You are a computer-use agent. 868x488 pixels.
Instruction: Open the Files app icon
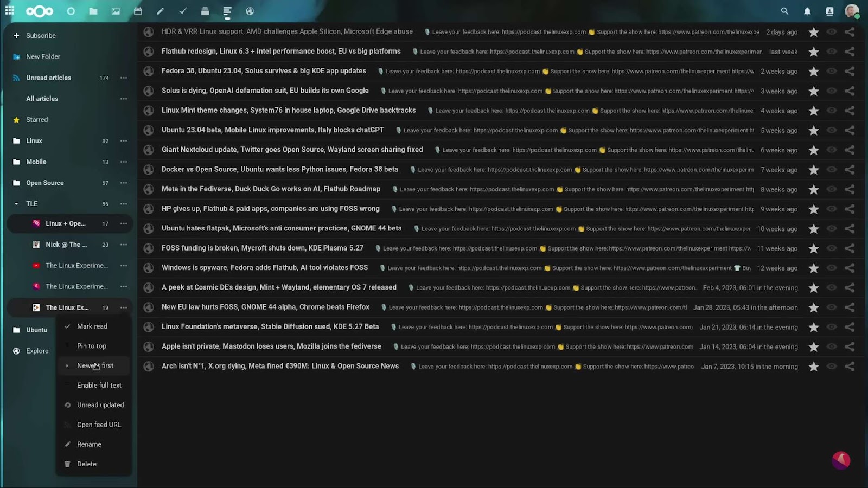coord(93,11)
